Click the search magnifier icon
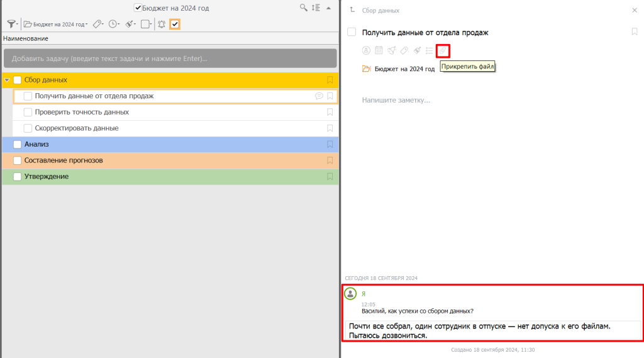This screenshot has height=358, width=644. tap(304, 8)
